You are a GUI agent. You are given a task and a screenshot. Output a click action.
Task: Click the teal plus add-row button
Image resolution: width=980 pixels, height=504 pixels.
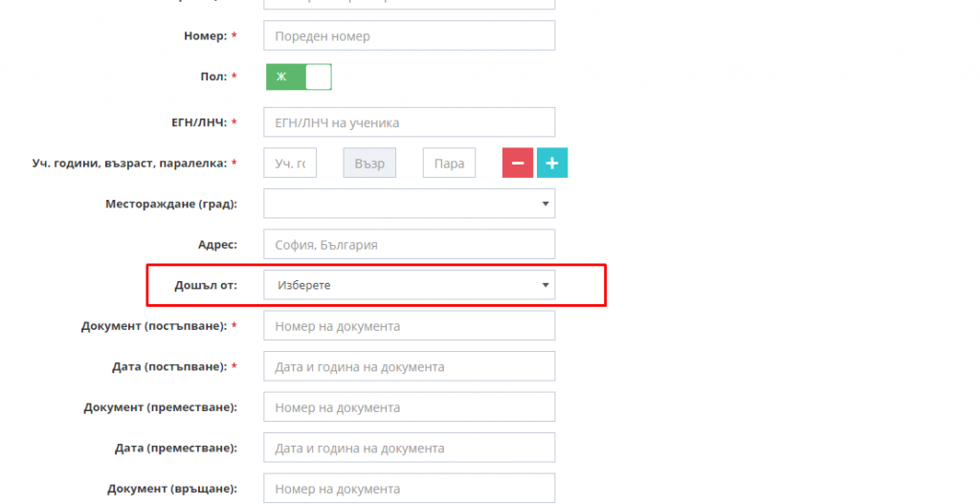click(552, 163)
